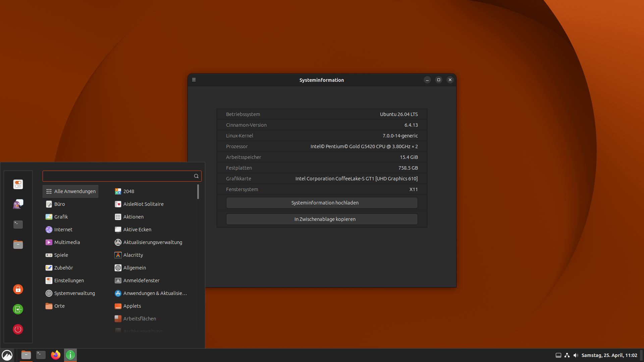Click the Intel Pentium Gold processor text
The width and height of the screenshot is (644, 362).
pos(364,146)
